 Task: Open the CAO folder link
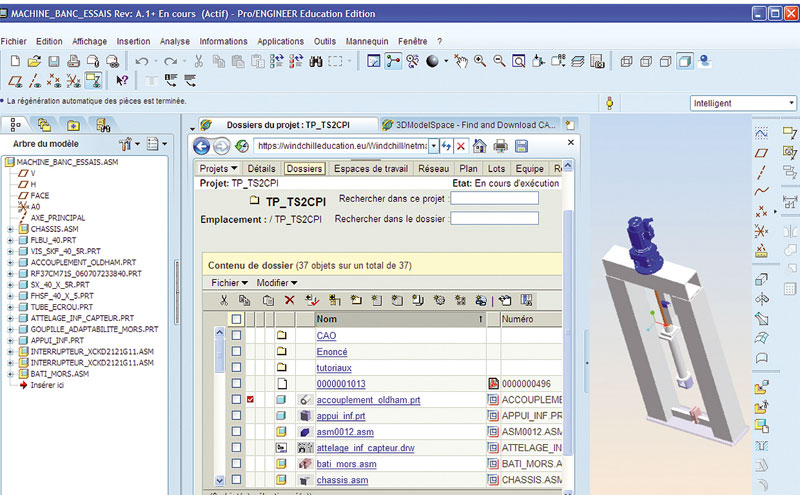[326, 335]
